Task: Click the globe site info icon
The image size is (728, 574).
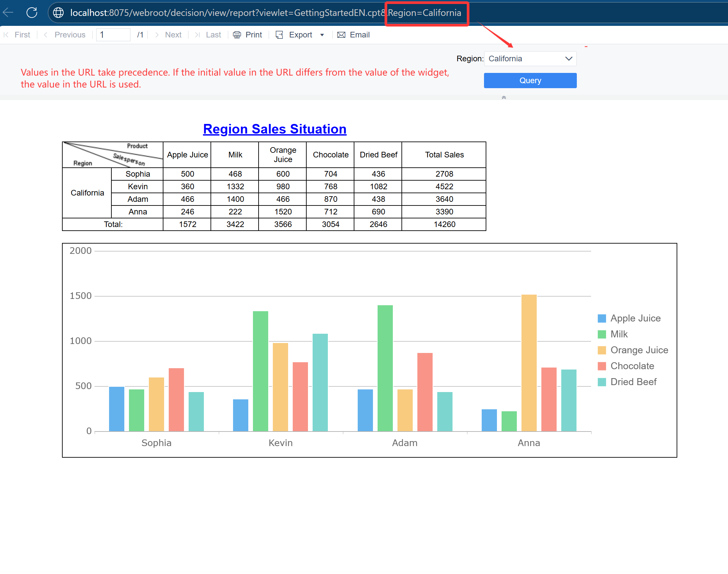Action: tap(58, 13)
